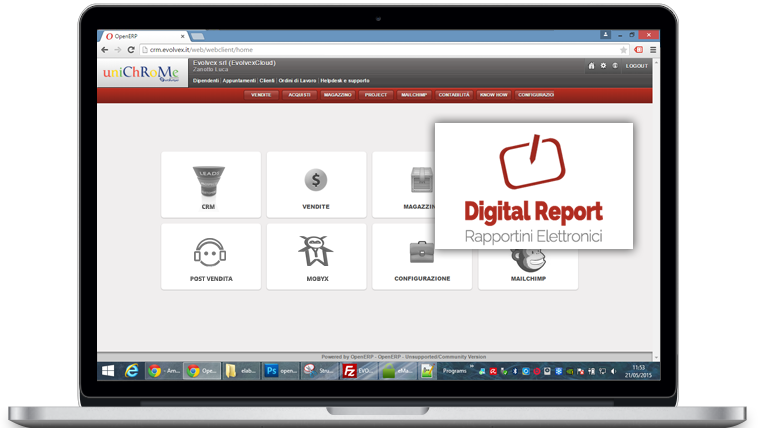Click the address bar URL field
This screenshot has width=760, height=428.
tap(384, 49)
